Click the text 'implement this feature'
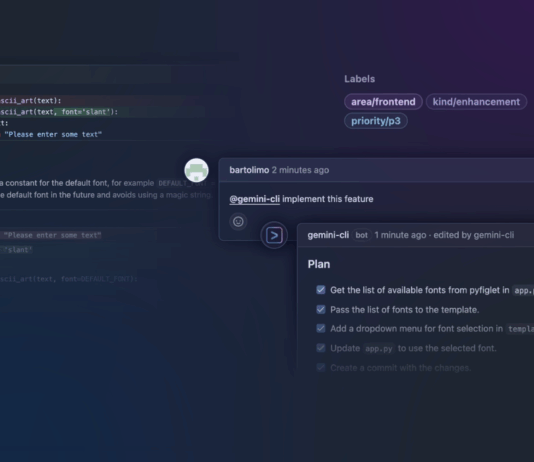Viewport: 534px width, 462px height. point(328,199)
